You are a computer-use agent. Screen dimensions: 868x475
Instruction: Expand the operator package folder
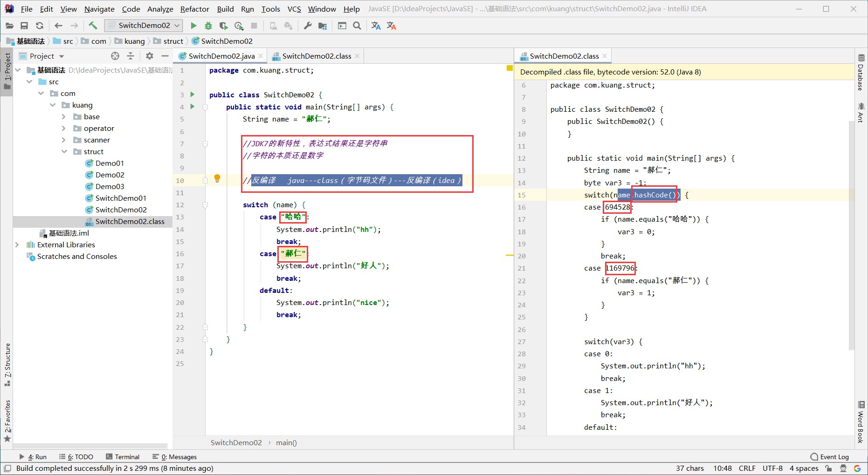[64, 128]
